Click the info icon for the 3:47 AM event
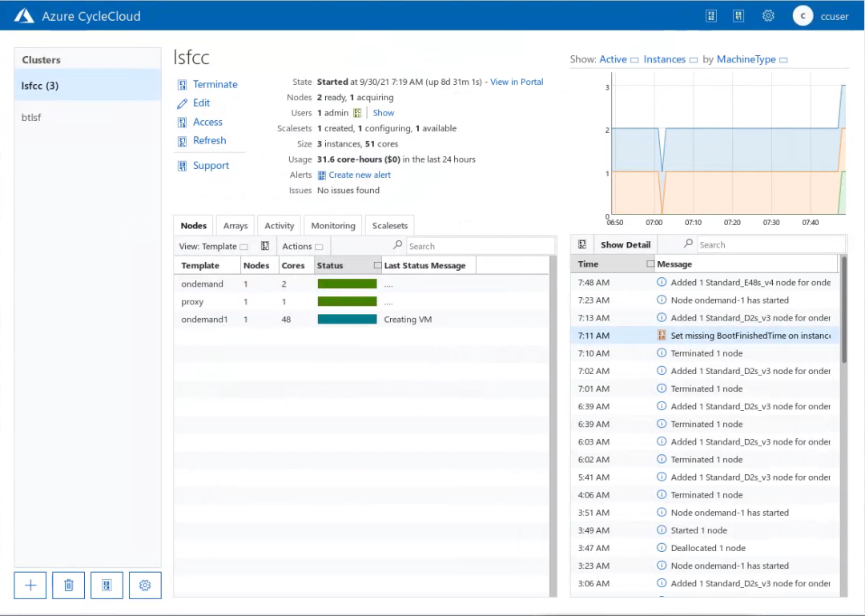The image size is (865, 616). tap(662, 548)
